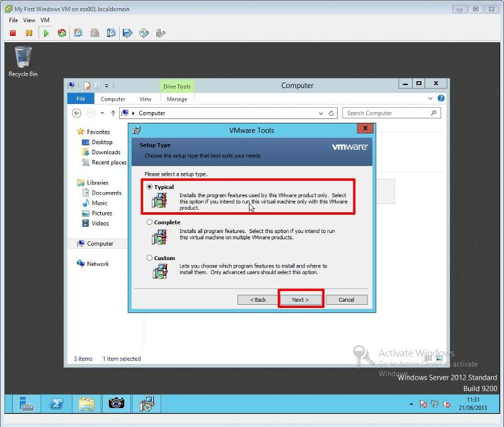504x427 pixels.
Task: Click the Search Computer field
Action: pos(387,113)
